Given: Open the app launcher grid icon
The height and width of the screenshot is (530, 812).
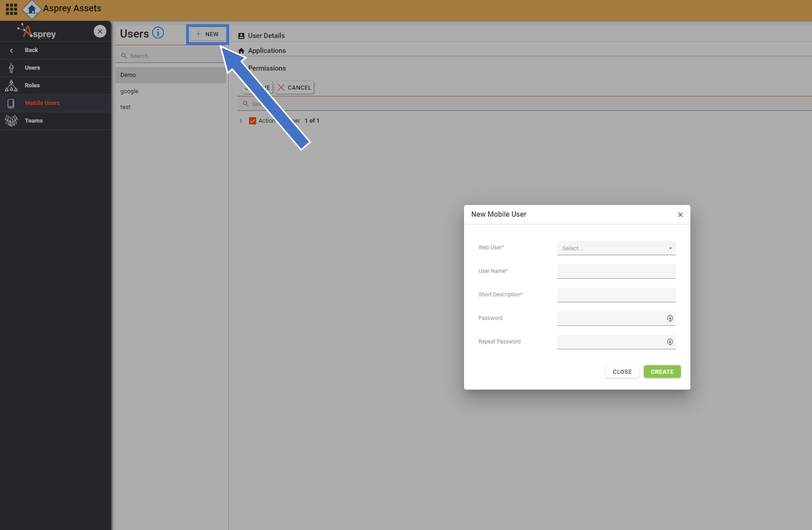Looking at the screenshot, I should (x=11, y=9).
